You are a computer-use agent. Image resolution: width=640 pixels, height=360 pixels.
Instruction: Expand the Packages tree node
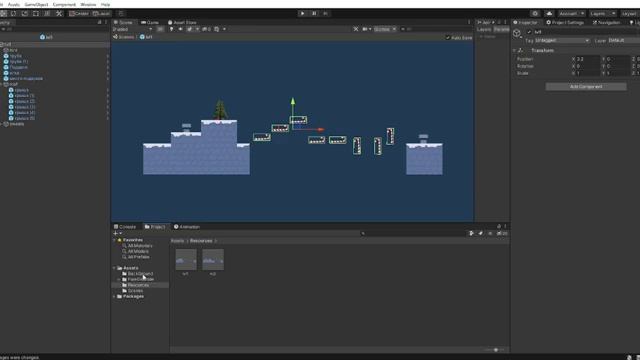tap(114, 296)
